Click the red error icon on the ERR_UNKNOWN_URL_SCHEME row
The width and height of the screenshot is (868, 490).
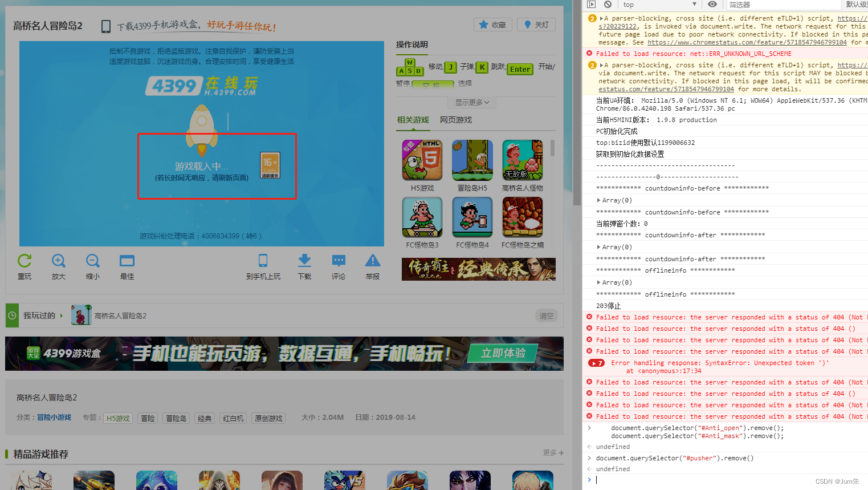click(589, 54)
